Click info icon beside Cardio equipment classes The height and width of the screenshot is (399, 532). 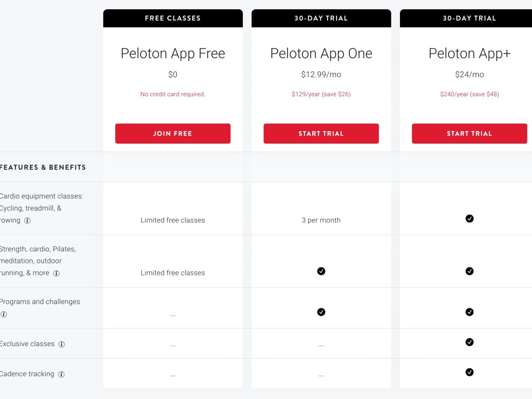(27, 220)
